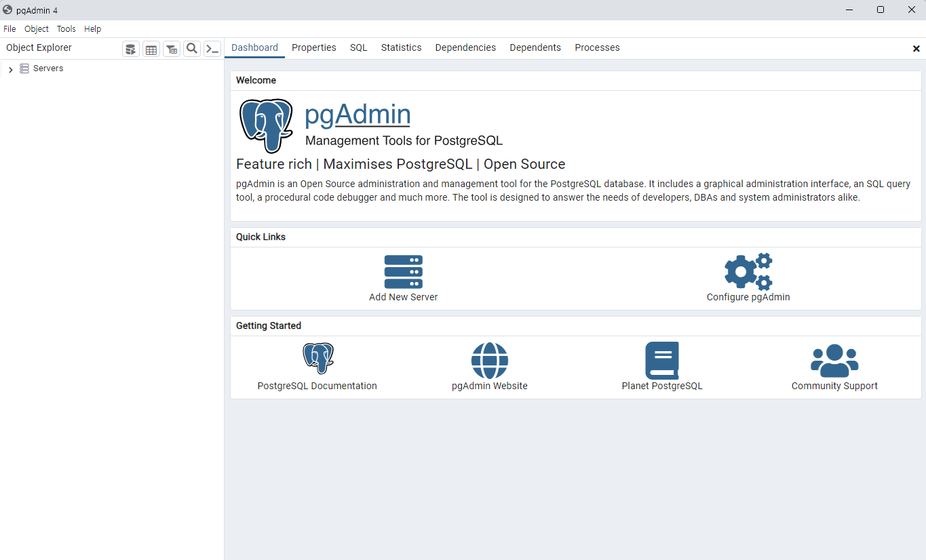The image size is (926, 560).
Task: Click the Getting Started section heading
Action: click(x=269, y=325)
